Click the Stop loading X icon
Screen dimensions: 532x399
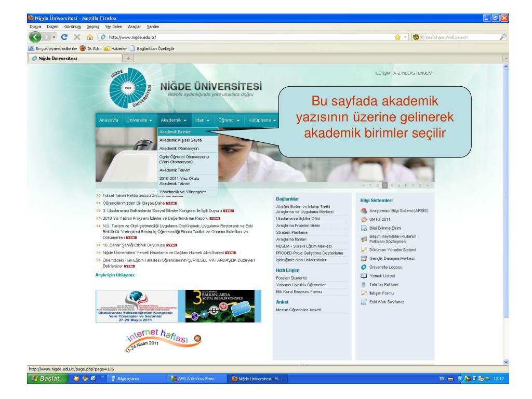[x=77, y=37]
